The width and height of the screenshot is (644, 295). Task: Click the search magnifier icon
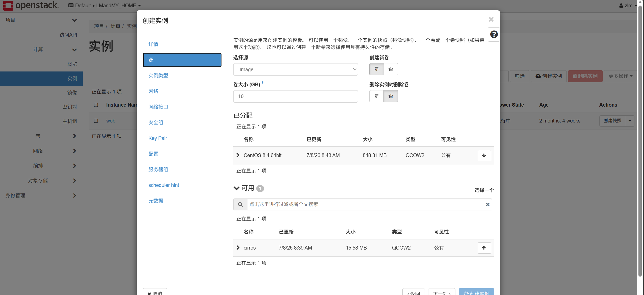[240, 205]
